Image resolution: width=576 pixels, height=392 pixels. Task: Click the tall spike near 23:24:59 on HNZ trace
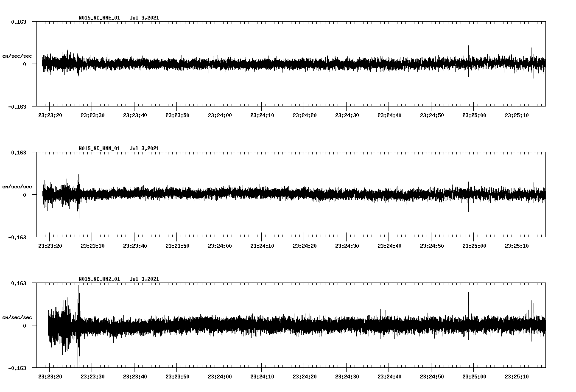coord(468,327)
